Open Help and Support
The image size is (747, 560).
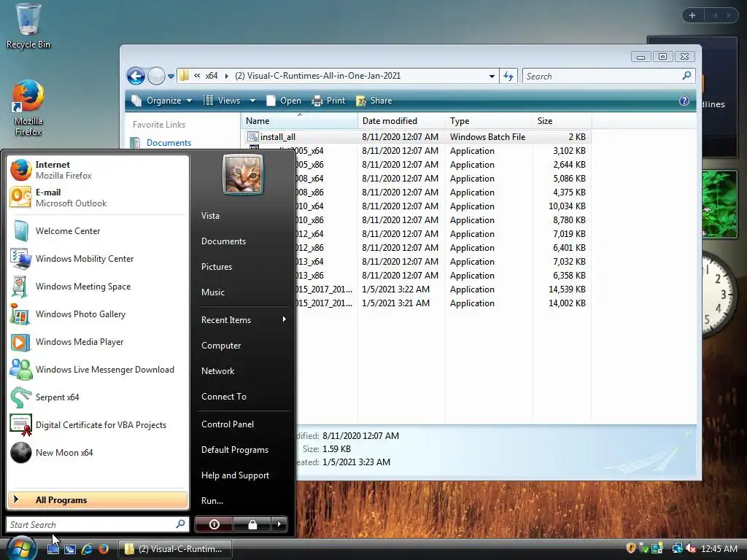tap(244, 475)
